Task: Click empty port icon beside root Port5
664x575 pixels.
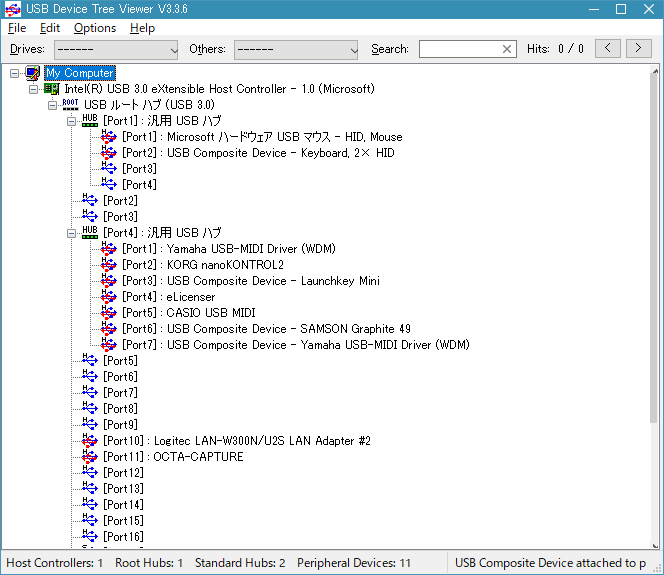Action: 90,361
